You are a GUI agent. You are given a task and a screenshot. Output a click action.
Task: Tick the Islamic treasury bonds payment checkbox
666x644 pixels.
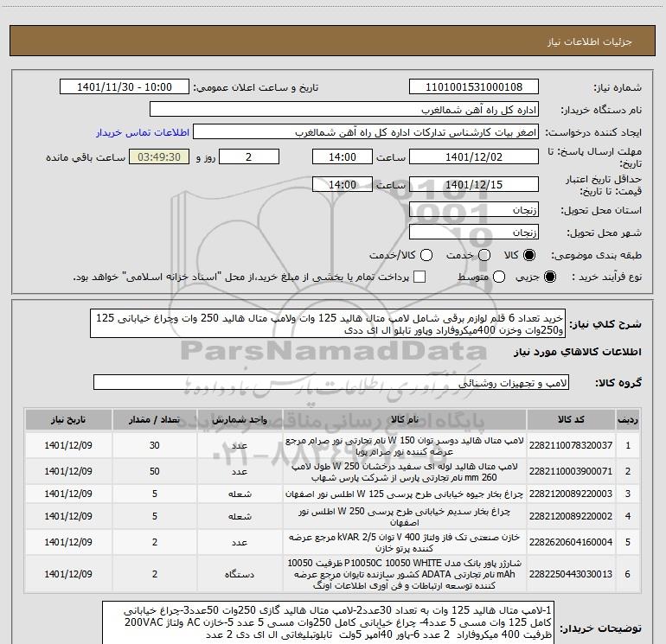pyautogui.click(x=419, y=277)
